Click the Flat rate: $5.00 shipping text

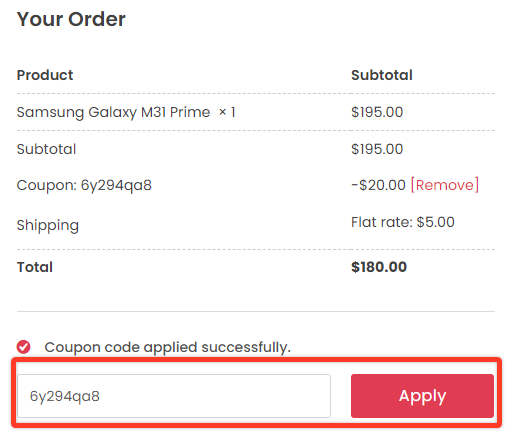tap(403, 222)
